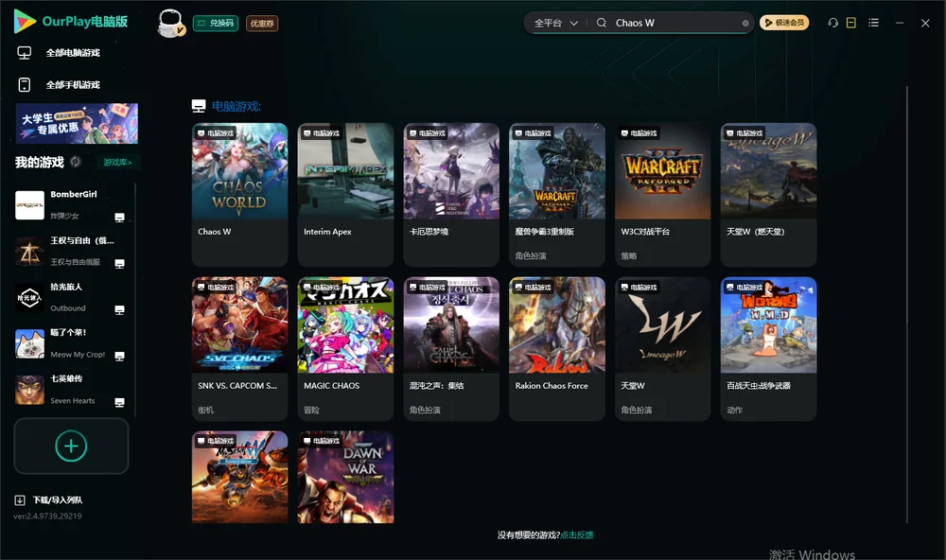Image resolution: width=946 pixels, height=560 pixels.
Task: Click the 极速会员 VIP button
Action: (783, 23)
